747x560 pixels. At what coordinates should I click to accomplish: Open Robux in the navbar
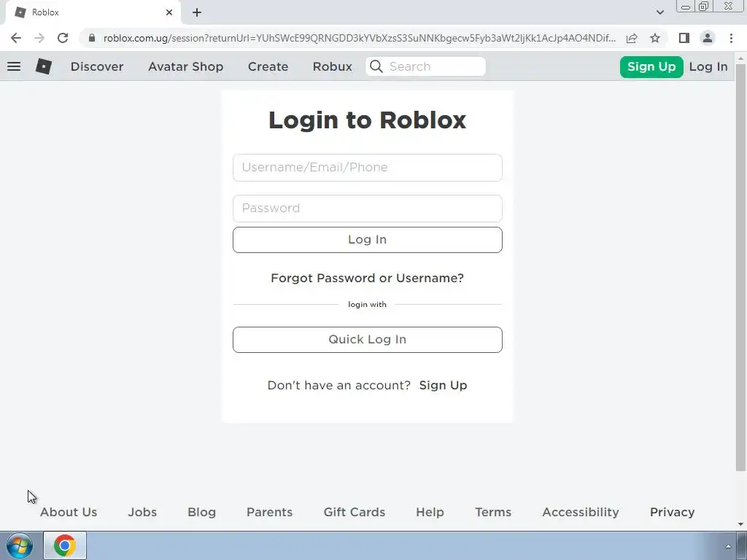[333, 66]
